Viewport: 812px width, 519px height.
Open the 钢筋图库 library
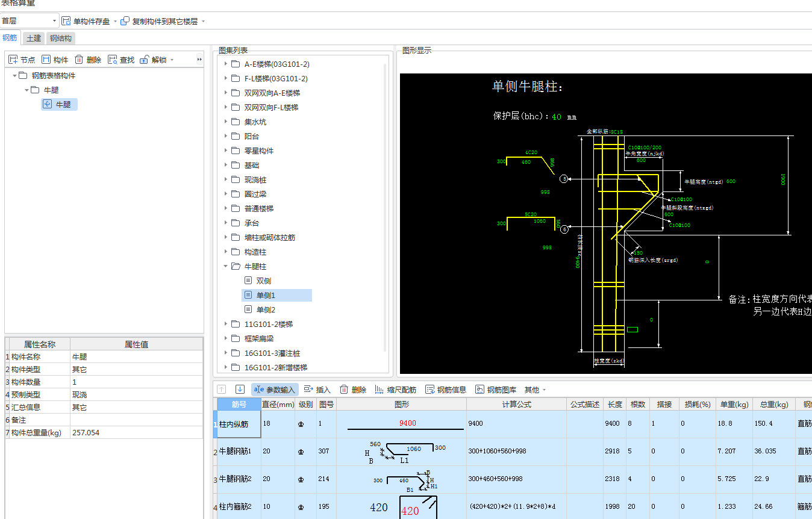[x=496, y=390]
